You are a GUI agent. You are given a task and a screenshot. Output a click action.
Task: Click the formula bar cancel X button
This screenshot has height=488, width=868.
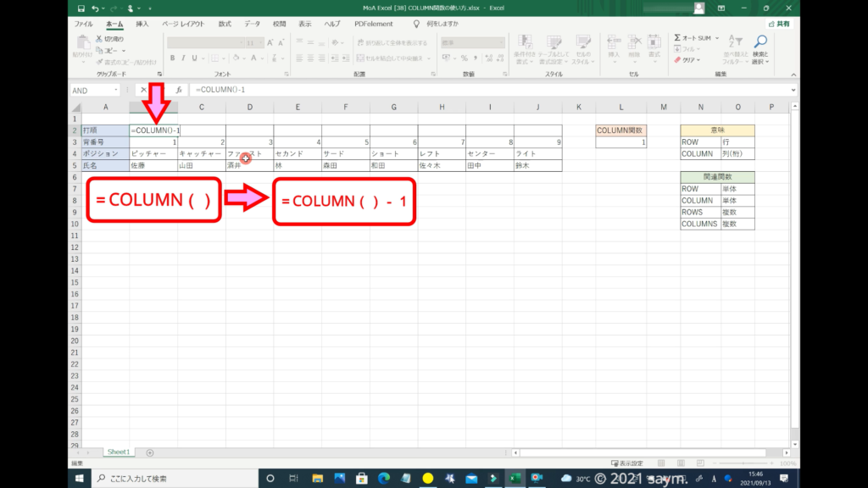click(143, 90)
